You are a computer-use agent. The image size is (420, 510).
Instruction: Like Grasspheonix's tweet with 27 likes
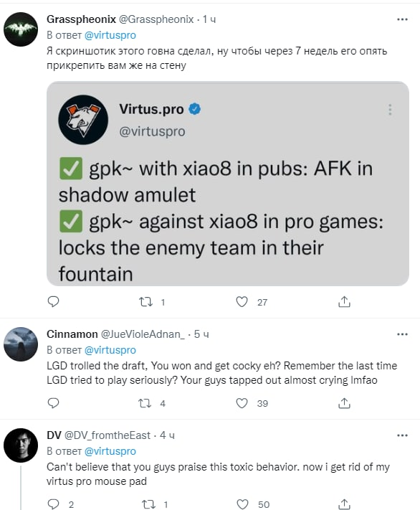(242, 302)
